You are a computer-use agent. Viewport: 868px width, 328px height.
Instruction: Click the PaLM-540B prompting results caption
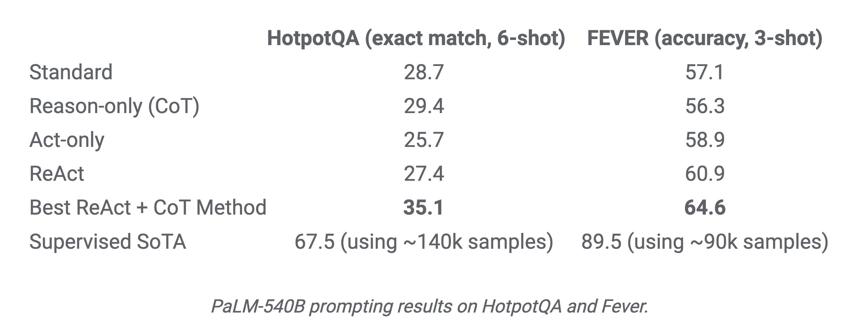click(x=429, y=306)
